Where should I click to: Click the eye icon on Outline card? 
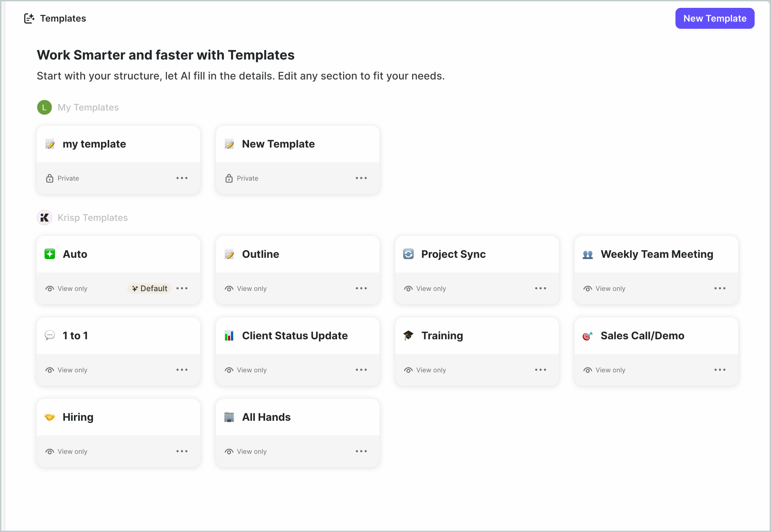coord(229,289)
